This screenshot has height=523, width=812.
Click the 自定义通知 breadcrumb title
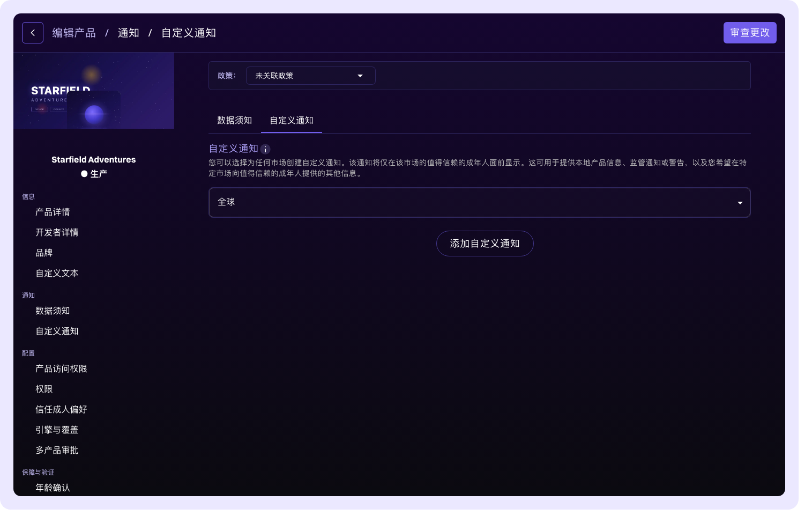point(189,33)
